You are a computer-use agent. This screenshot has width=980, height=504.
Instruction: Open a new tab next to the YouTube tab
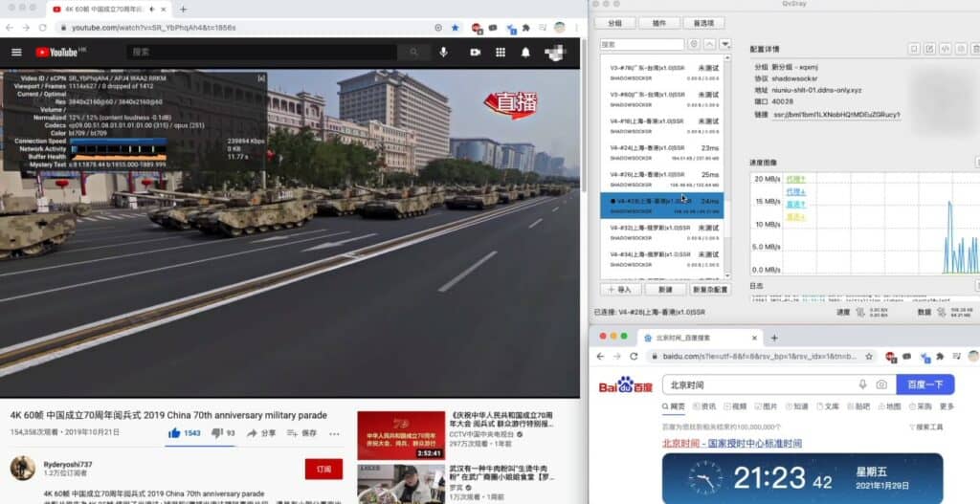click(x=183, y=10)
